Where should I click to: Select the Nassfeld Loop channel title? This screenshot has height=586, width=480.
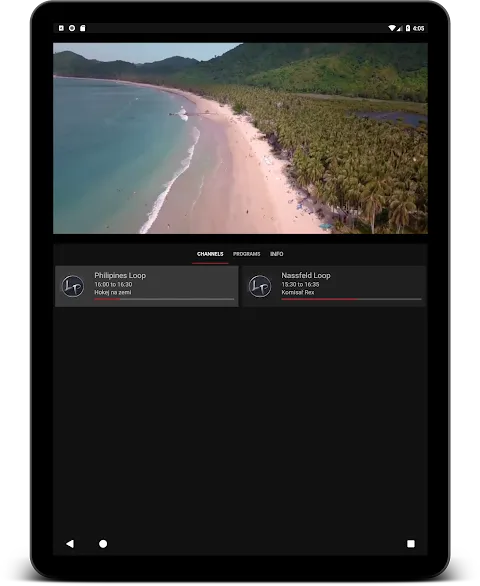(306, 275)
